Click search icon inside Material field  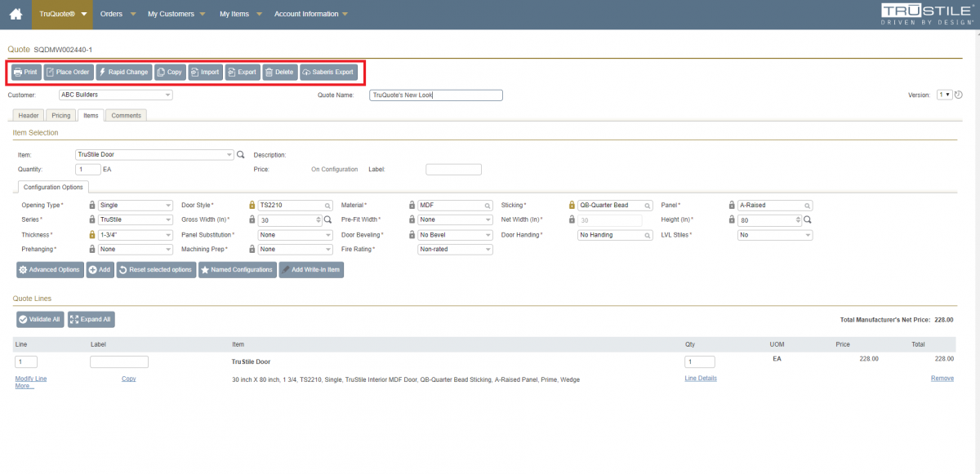(x=488, y=206)
